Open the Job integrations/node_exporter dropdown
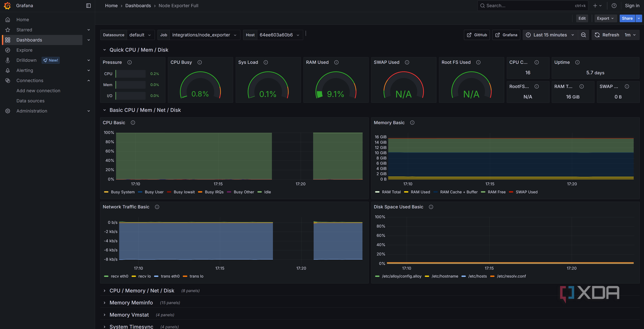 (204, 35)
